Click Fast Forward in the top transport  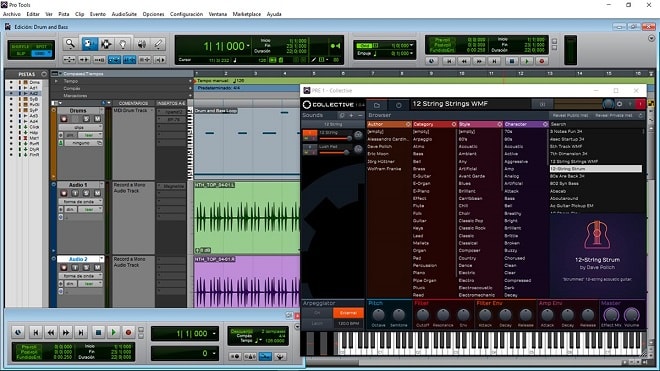(x=479, y=61)
